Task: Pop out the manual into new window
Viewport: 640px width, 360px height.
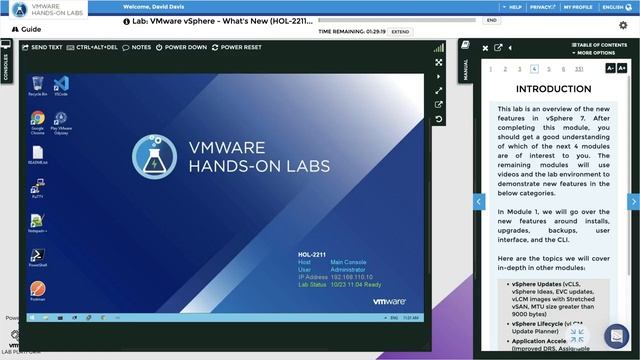Action: pos(498,48)
